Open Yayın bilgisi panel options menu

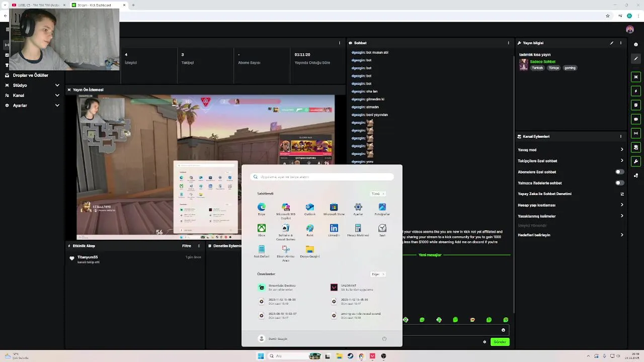pyautogui.click(x=621, y=43)
